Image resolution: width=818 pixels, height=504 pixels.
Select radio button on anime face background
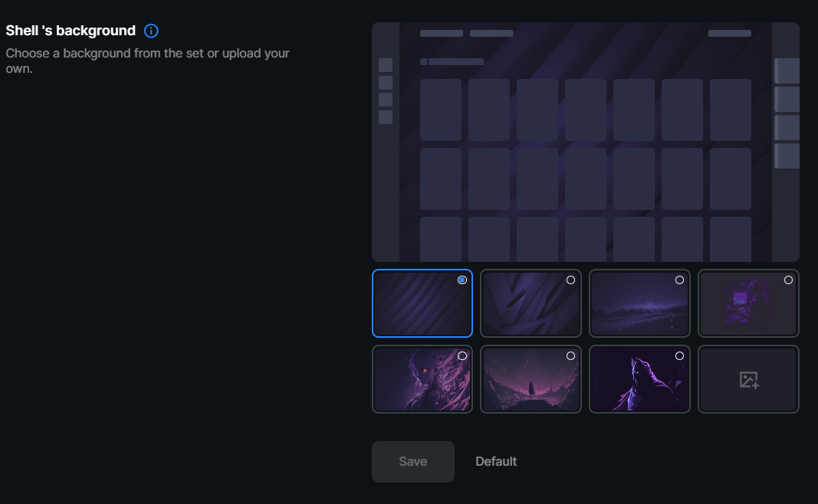[x=462, y=356]
